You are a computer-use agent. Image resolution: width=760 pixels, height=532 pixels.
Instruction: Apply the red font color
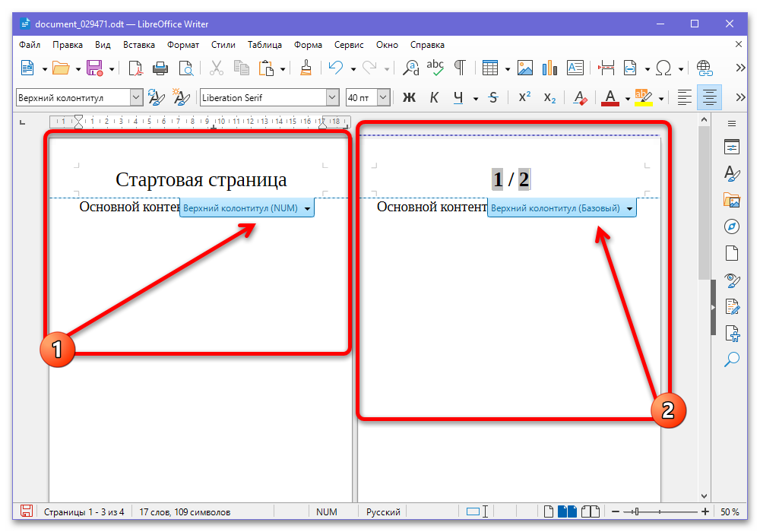(x=610, y=98)
